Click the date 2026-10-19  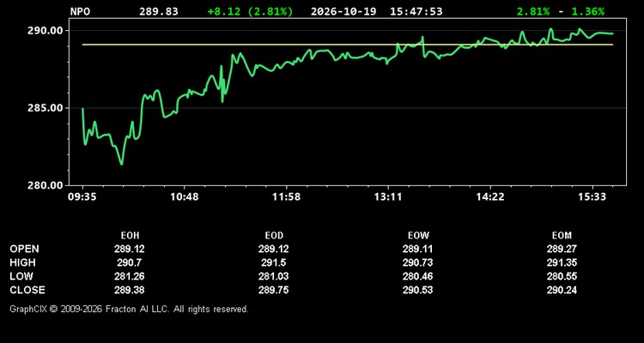(x=343, y=11)
